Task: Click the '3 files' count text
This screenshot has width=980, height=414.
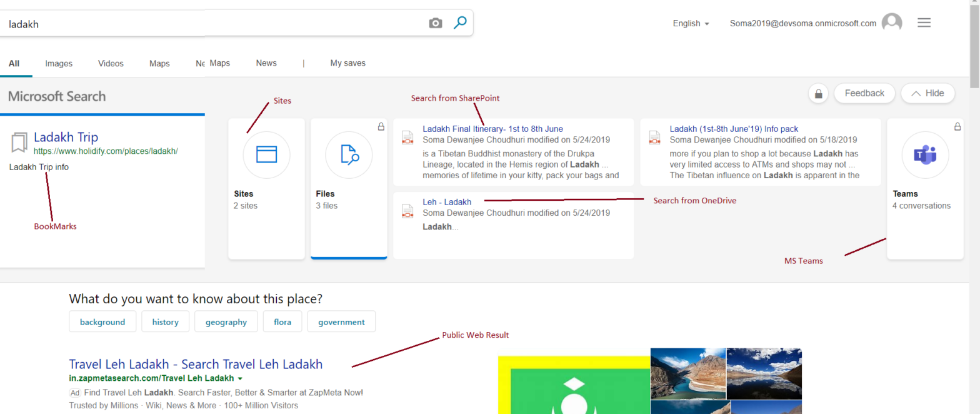Action: [x=327, y=206]
